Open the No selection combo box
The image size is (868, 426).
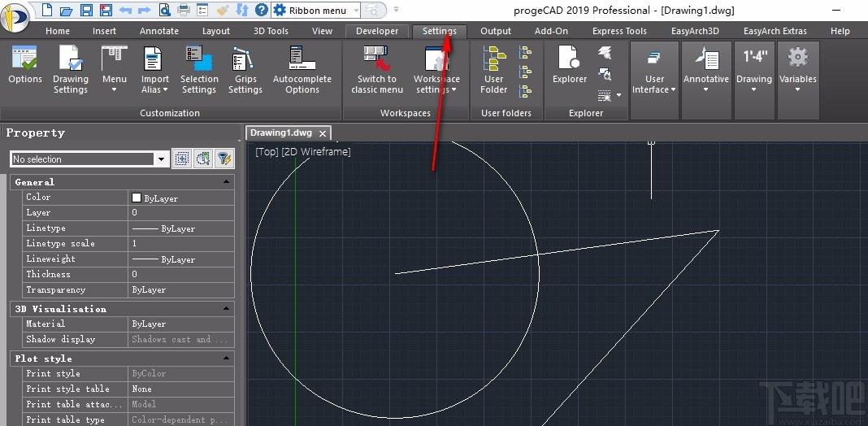89,159
